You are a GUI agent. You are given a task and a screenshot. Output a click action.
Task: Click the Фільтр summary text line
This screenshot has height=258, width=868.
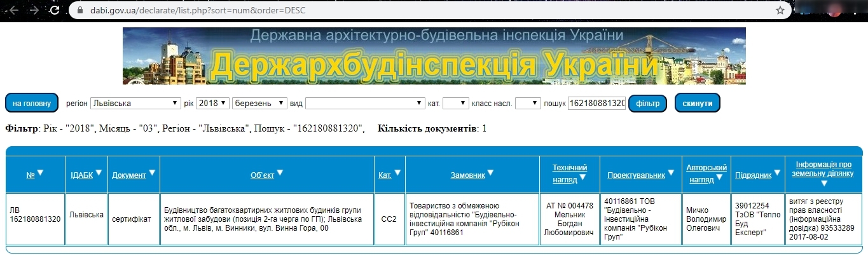click(185, 129)
